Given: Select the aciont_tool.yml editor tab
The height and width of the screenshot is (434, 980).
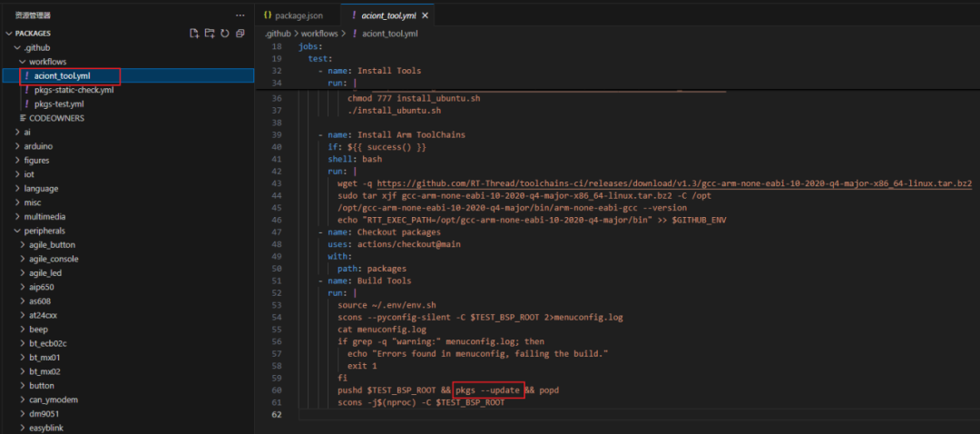Looking at the screenshot, I should click(387, 15).
